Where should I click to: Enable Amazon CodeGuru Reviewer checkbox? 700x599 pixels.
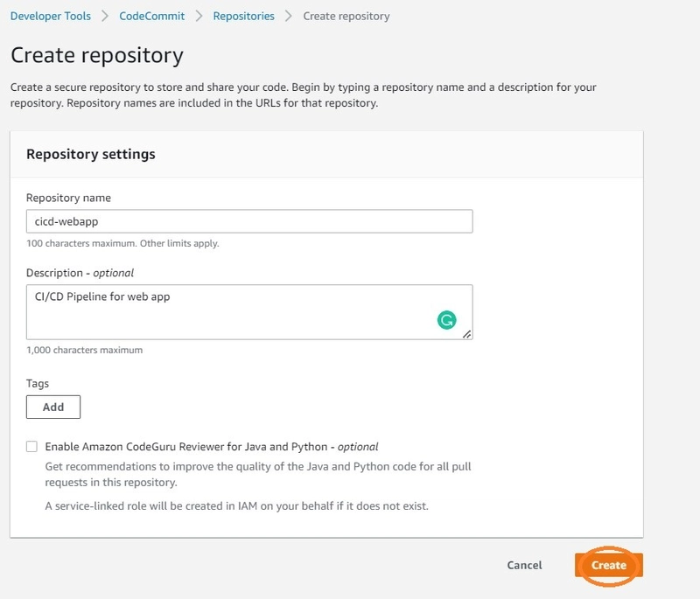[x=31, y=447]
